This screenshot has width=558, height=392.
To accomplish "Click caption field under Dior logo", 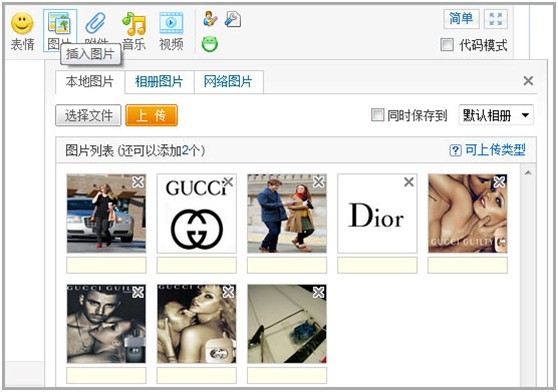I will (x=377, y=265).
